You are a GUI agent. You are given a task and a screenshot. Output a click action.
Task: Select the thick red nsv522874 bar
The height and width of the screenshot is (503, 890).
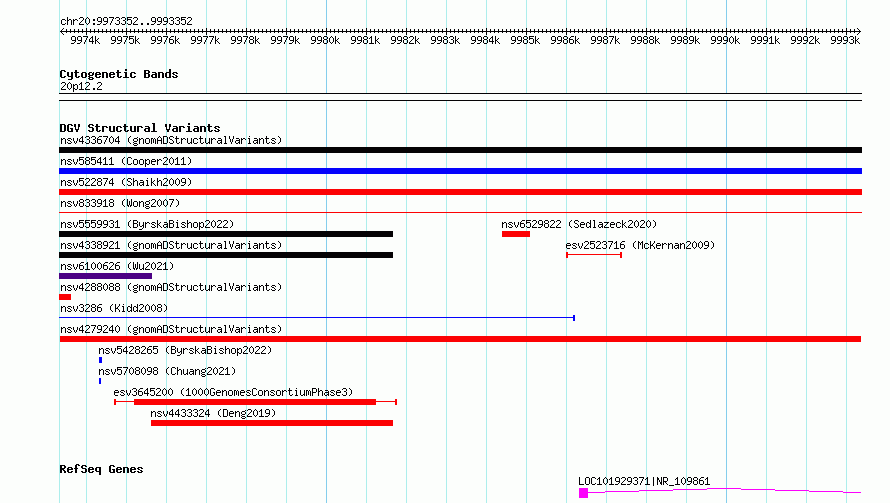tap(460, 192)
